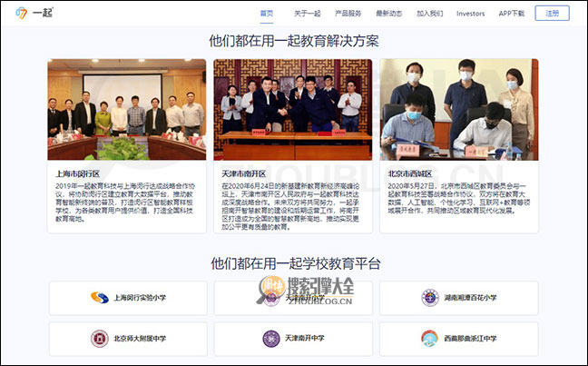Select the 天津南开中学 school name

click(x=305, y=338)
